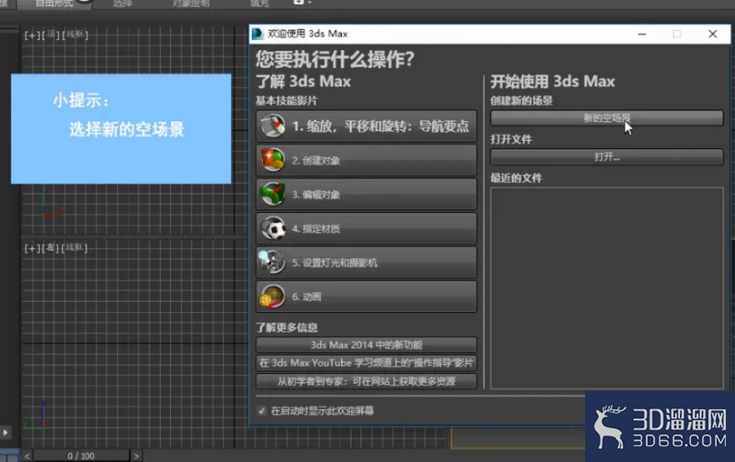Click the green edit objects icon
The height and width of the screenshot is (462, 735).
tap(273, 194)
